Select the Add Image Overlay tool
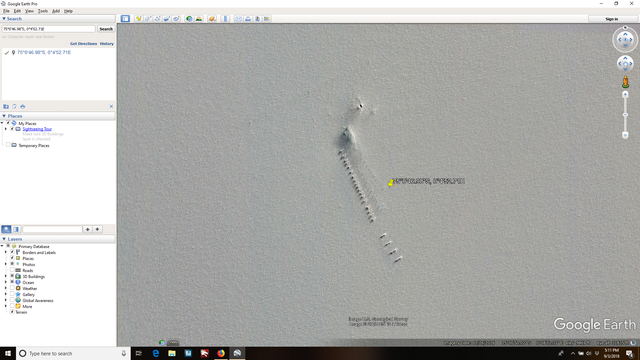640x360 pixels. point(167,19)
